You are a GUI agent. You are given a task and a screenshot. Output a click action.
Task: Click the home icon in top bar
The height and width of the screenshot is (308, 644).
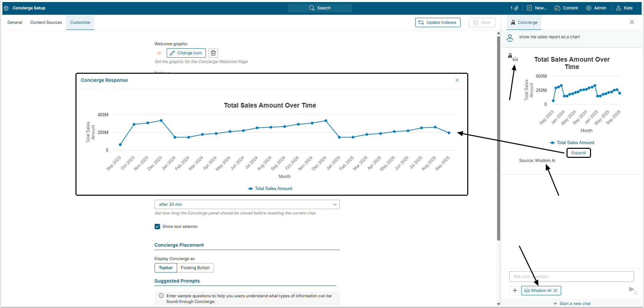[6, 8]
